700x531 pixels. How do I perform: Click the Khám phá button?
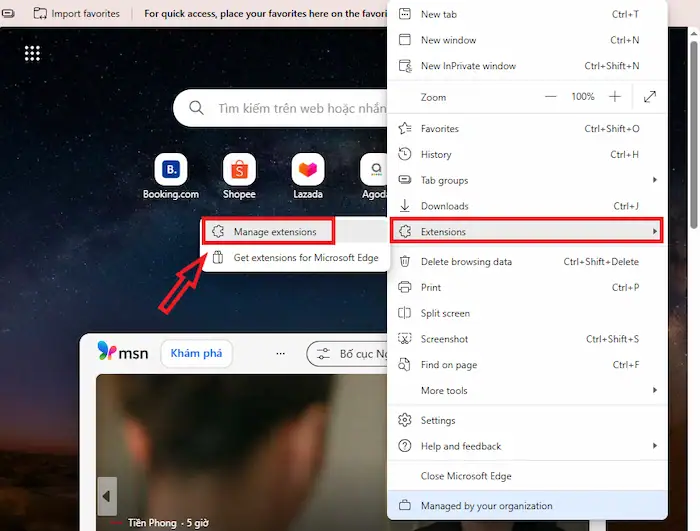click(x=199, y=354)
